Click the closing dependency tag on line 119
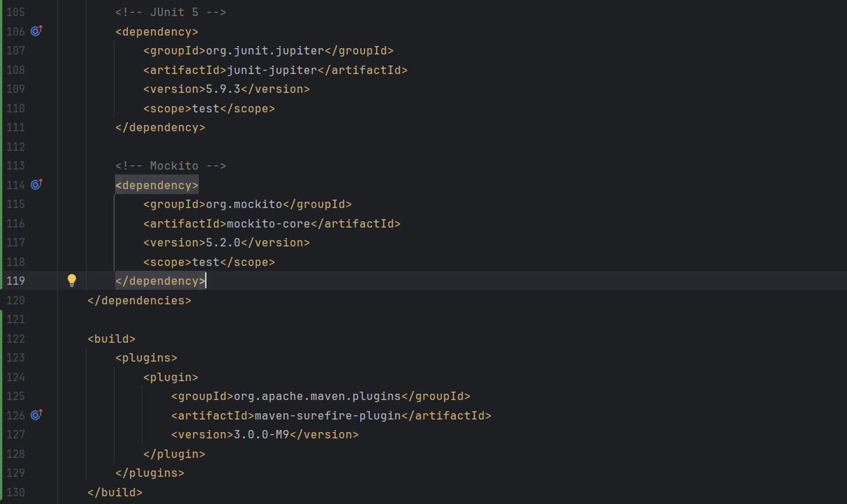 coord(160,281)
